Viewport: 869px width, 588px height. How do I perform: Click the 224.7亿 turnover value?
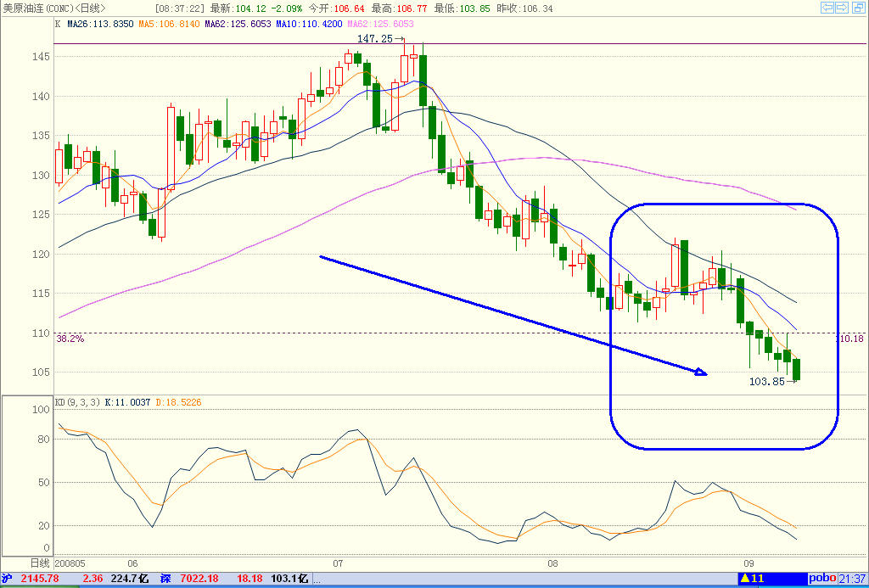[131, 579]
